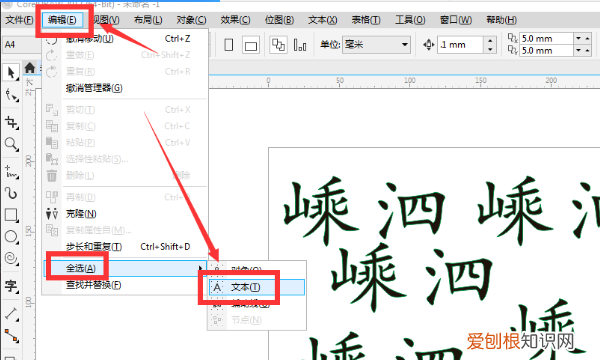Set page orientation to landscape
This screenshot has height=360, width=600.
(x=251, y=46)
